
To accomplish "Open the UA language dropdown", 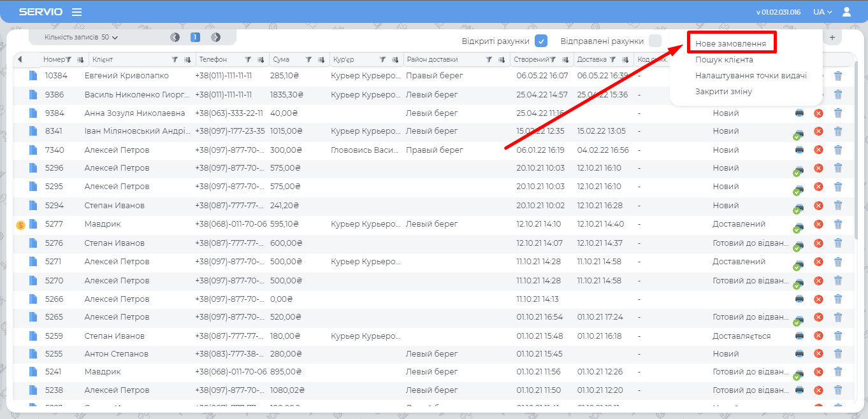I will 822,12.
